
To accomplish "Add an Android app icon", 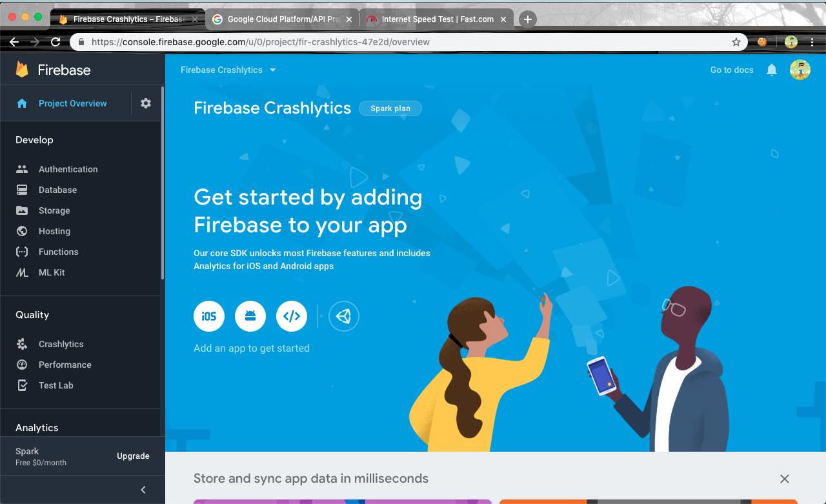I will pos(250,316).
